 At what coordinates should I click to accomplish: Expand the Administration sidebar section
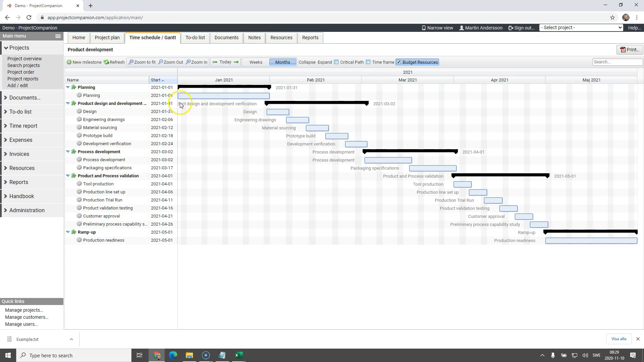32,210
